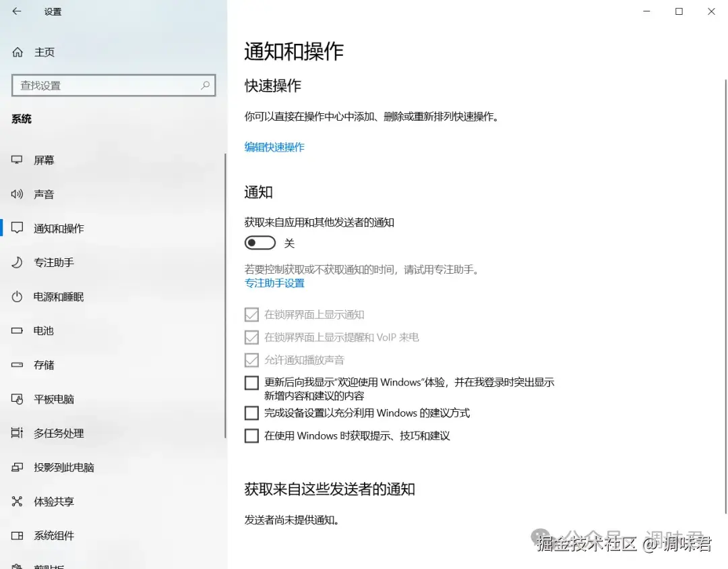The height and width of the screenshot is (569, 728).
Task: Click the 专注助手设置 link
Action: 274,283
